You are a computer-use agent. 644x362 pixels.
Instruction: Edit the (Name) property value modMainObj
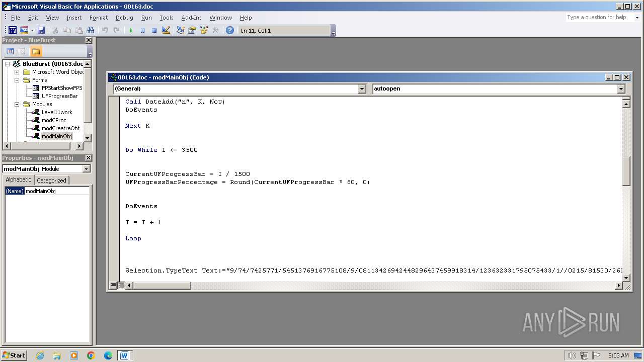(x=57, y=191)
